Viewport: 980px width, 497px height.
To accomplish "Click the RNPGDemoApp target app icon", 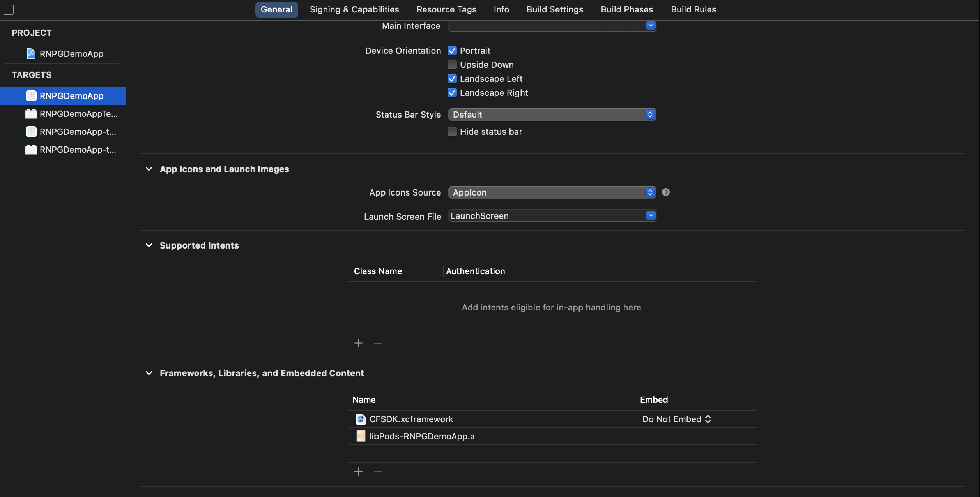I will (31, 96).
